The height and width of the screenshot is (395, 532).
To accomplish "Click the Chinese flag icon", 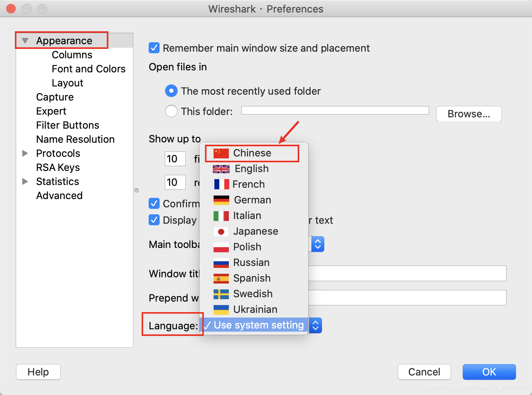I will [221, 153].
